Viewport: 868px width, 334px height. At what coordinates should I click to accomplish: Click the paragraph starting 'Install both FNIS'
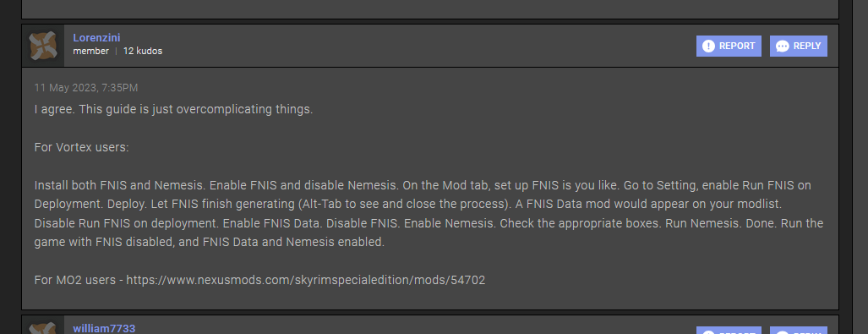(429, 213)
